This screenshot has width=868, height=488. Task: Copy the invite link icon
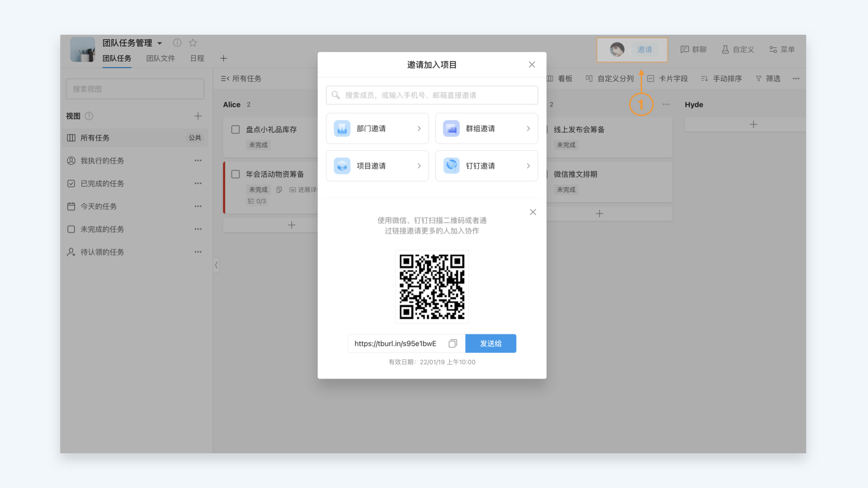click(453, 343)
